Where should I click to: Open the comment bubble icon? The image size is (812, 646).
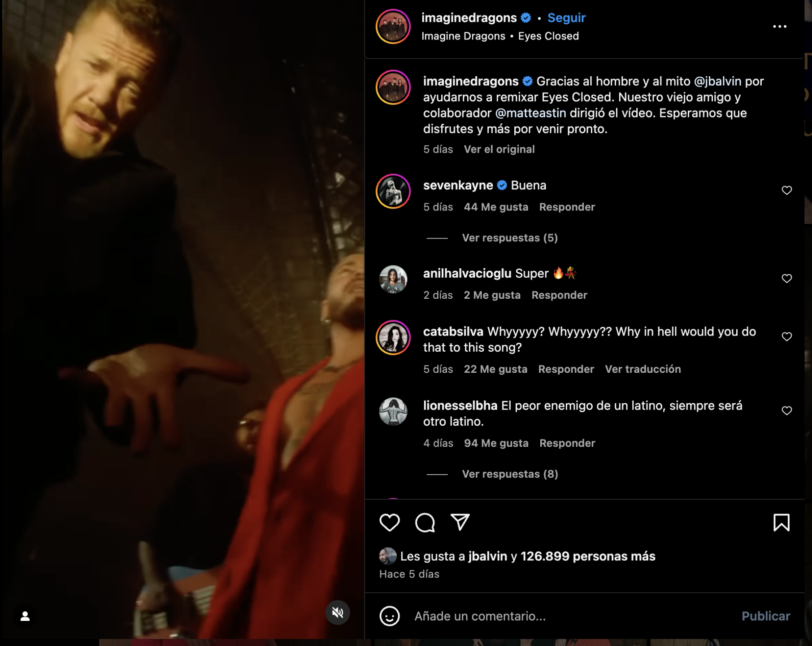pyautogui.click(x=425, y=523)
